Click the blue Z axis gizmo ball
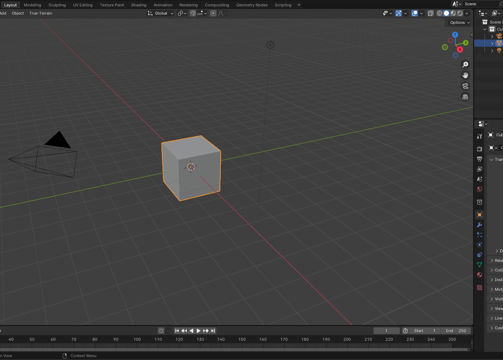503x360 pixels. (455, 35)
